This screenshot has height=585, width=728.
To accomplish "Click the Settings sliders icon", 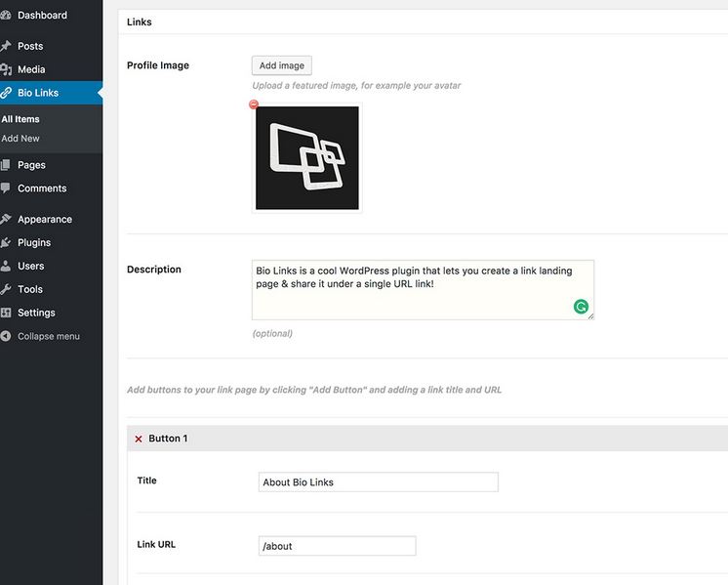I will coord(6,313).
